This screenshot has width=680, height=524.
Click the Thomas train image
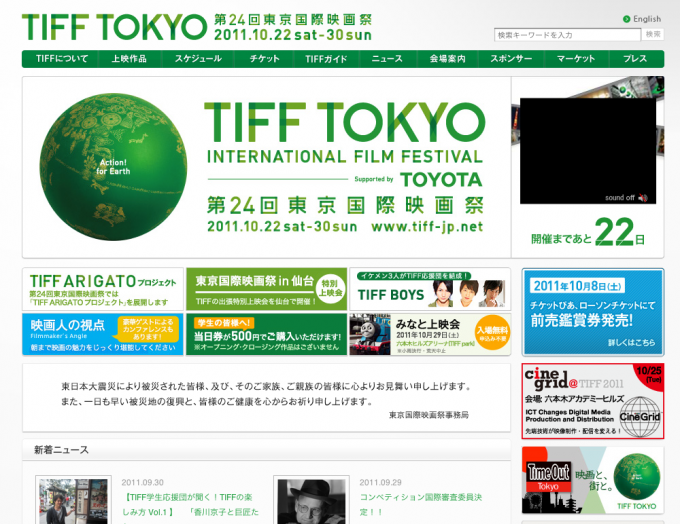(370, 334)
